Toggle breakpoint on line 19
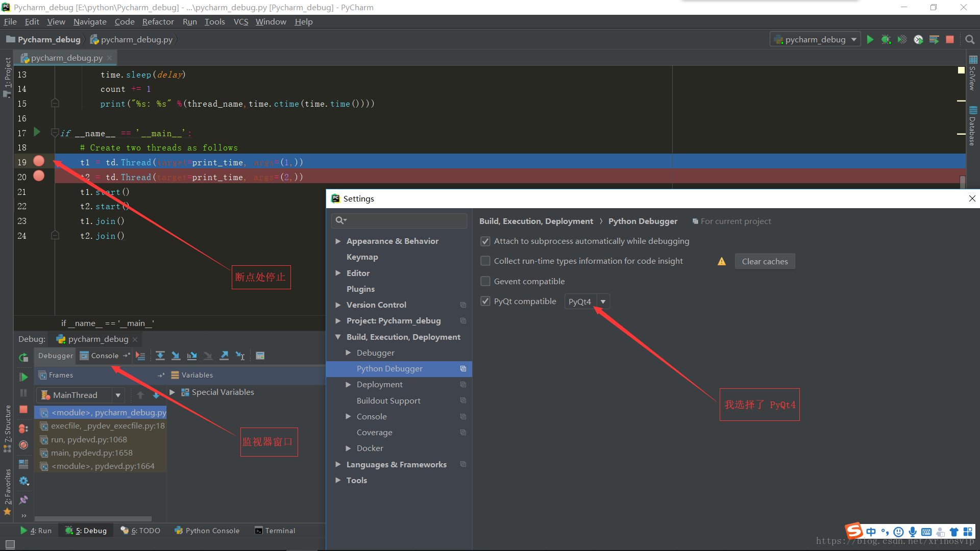This screenshot has width=980, height=551. point(39,161)
